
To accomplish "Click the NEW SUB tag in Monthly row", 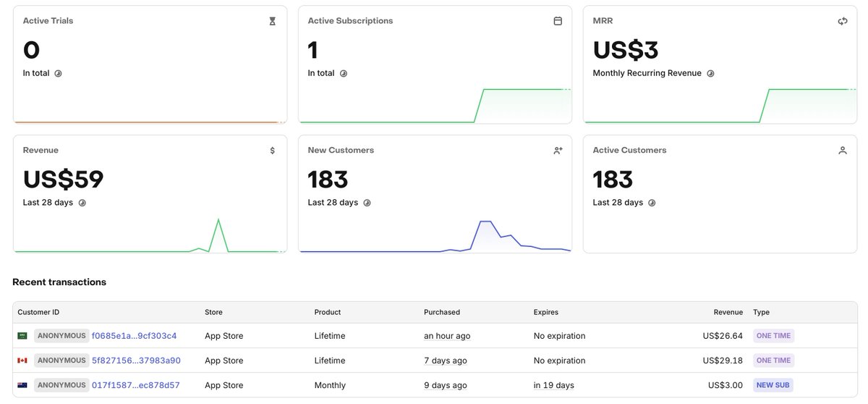I will [x=773, y=385].
